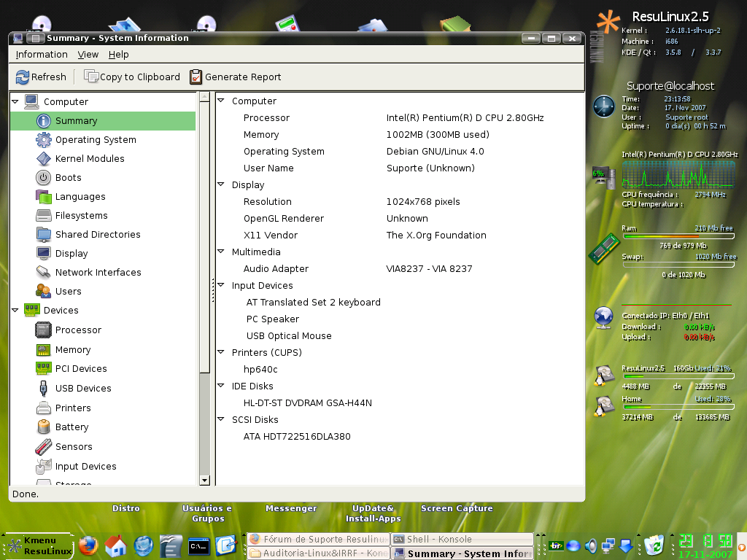Click the sidebar scrollbar up arrow
This screenshot has width=747, height=560.
[204, 97]
